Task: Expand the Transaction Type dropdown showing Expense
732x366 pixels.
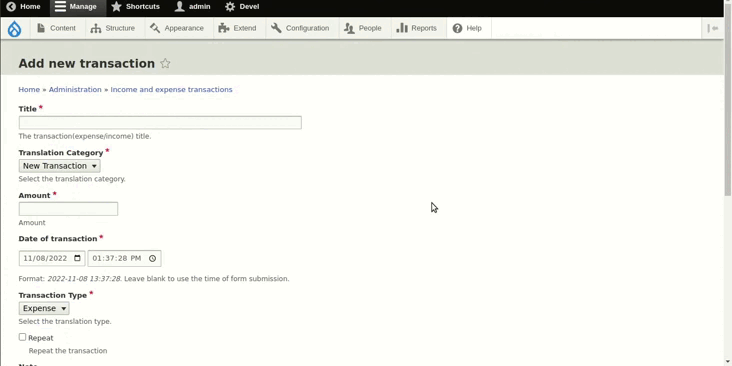Action: pyautogui.click(x=44, y=308)
